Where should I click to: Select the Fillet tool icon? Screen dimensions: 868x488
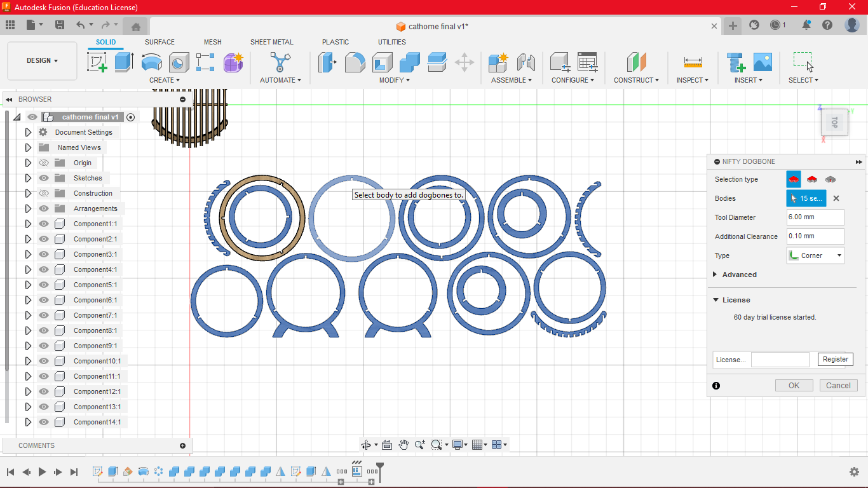[x=355, y=62]
